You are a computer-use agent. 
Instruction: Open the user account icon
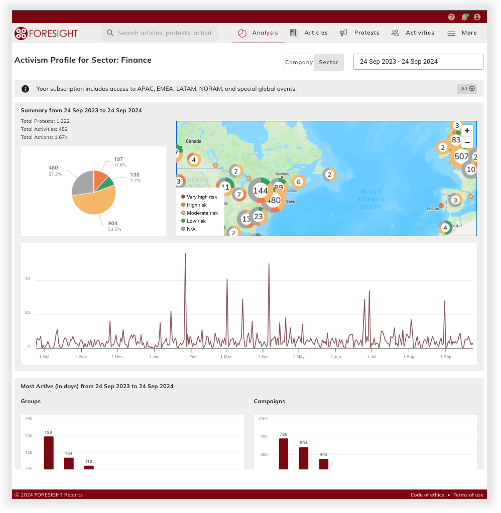(477, 17)
